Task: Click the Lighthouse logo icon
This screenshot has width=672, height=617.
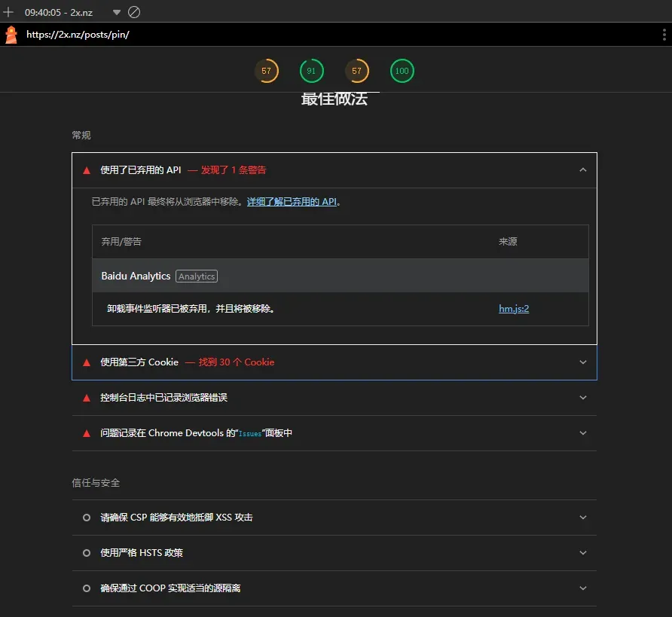Action: pos(11,35)
